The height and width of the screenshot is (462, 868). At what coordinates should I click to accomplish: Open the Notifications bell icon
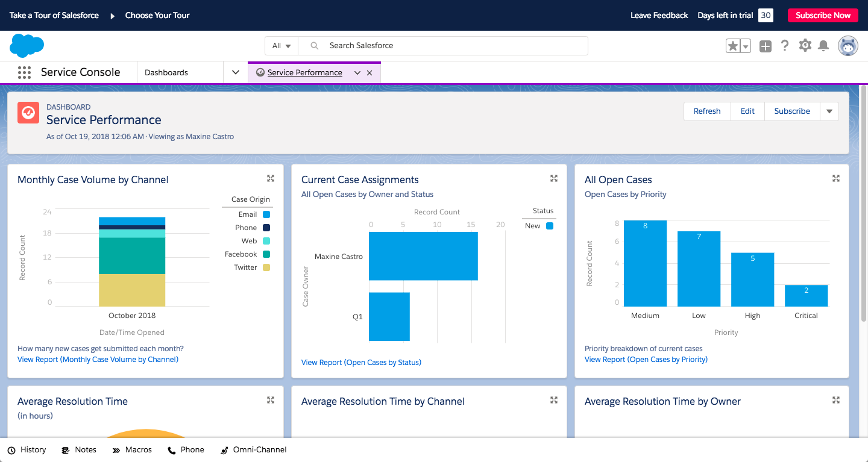[x=823, y=46]
